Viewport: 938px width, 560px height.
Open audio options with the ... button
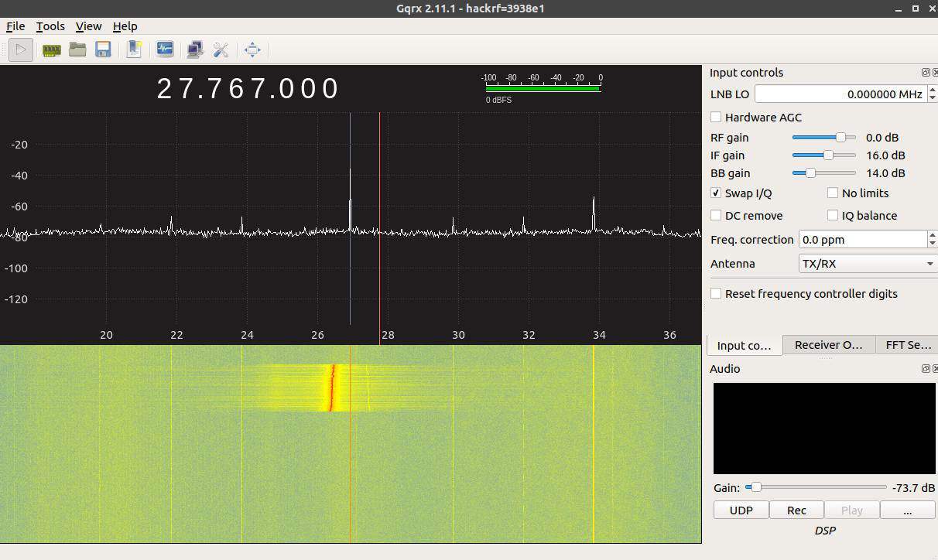907,510
